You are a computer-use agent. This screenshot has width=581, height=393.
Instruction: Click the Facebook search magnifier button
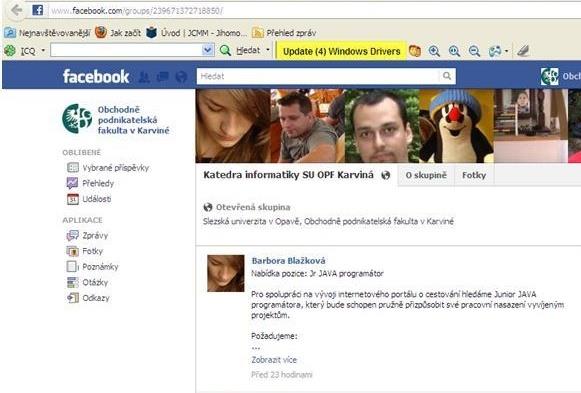(x=447, y=76)
